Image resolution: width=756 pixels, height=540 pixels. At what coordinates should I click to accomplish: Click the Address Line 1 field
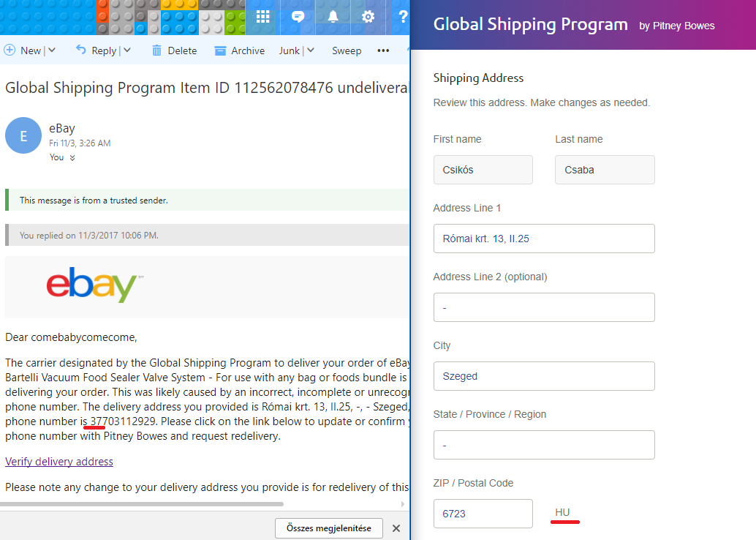[x=544, y=239]
